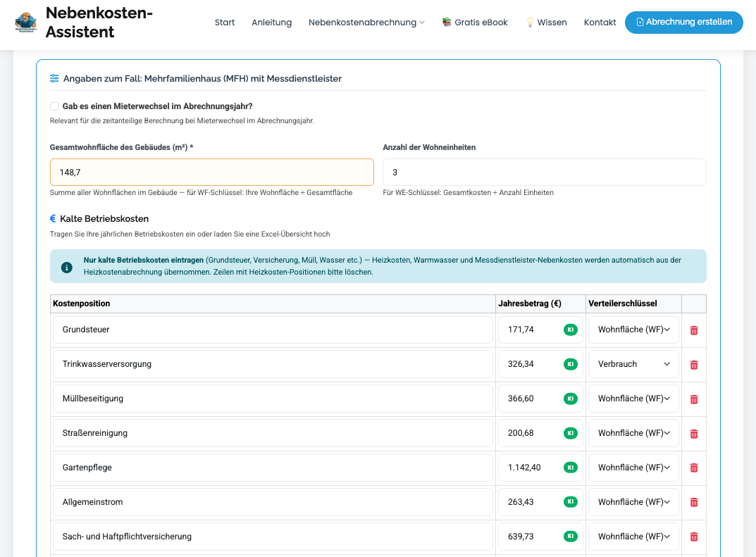
Task: Click the KI badge for Allgemeinstrom
Action: coord(571,502)
